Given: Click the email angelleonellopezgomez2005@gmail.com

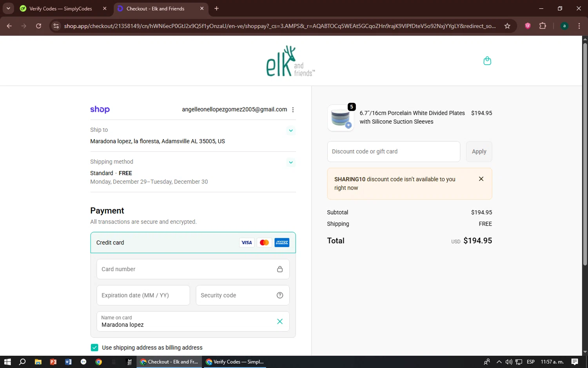Looking at the screenshot, I should 234,109.
